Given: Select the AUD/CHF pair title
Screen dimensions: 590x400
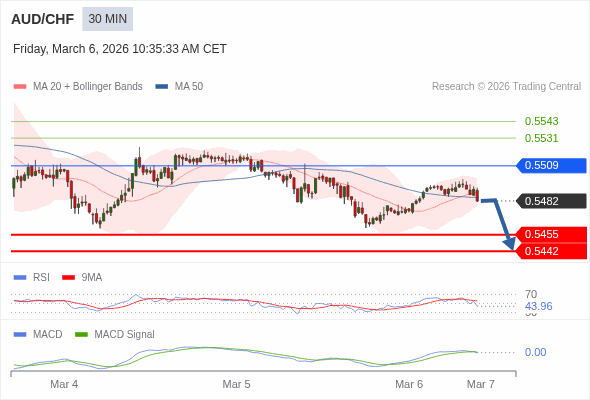Looking at the screenshot, I should click(x=43, y=19).
